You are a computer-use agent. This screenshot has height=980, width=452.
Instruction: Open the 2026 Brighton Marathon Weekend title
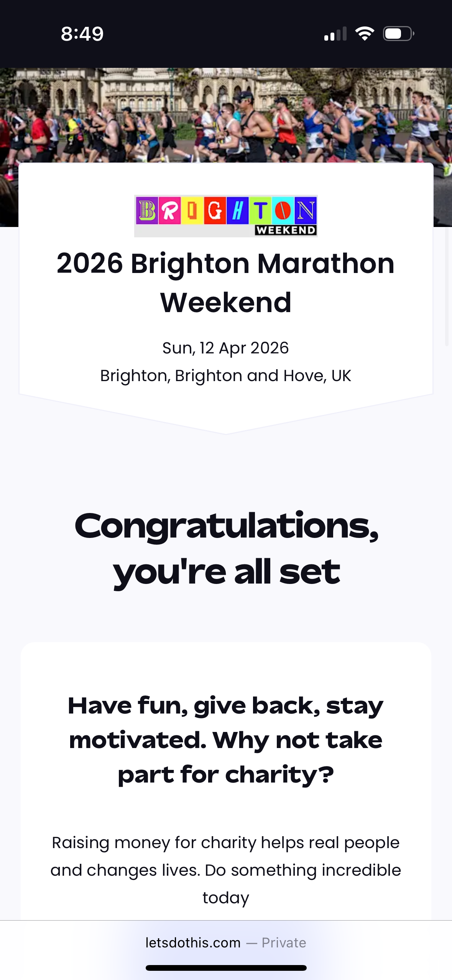(x=226, y=283)
